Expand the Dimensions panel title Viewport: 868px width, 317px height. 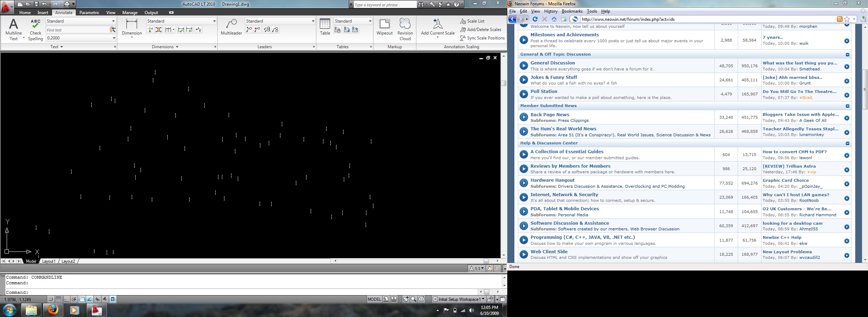click(x=165, y=47)
